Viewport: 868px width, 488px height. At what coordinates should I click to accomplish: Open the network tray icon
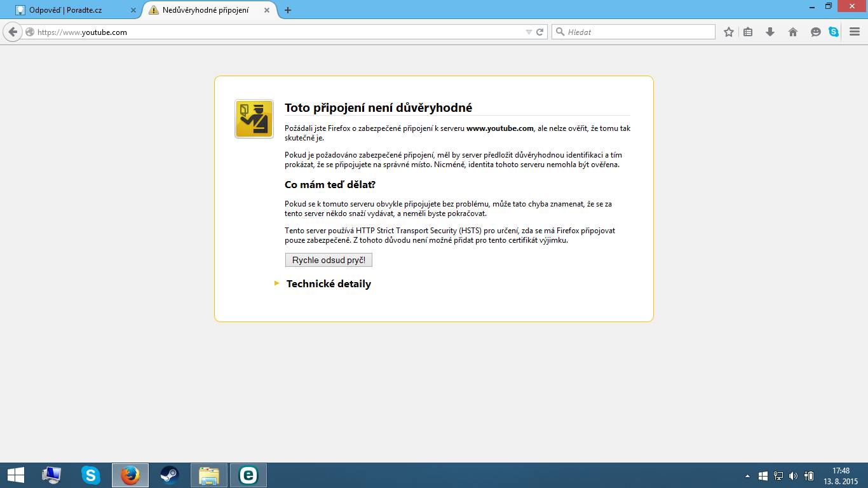tap(778, 475)
